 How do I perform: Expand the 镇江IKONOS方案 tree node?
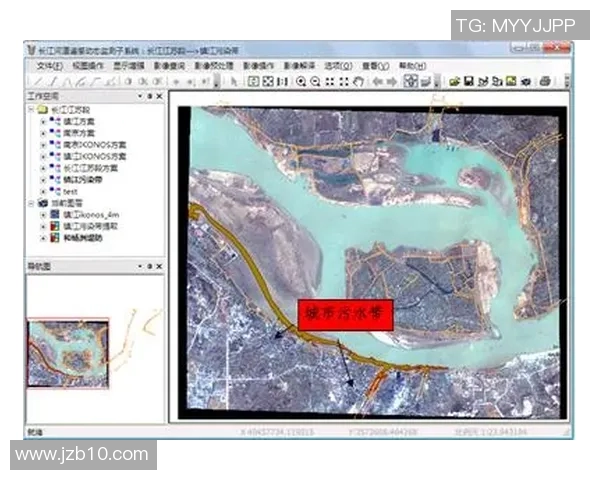click(43, 157)
